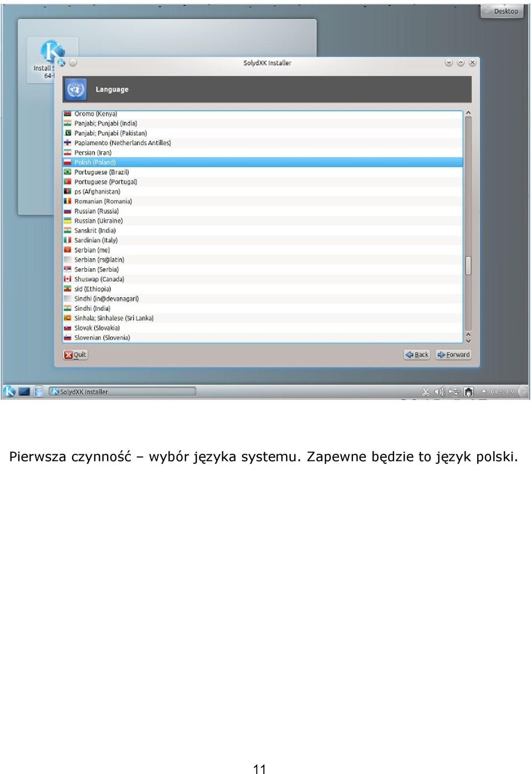The width and height of the screenshot is (532, 774).
Task: Select Portuguese (Portugal) language
Action: click(x=263, y=182)
